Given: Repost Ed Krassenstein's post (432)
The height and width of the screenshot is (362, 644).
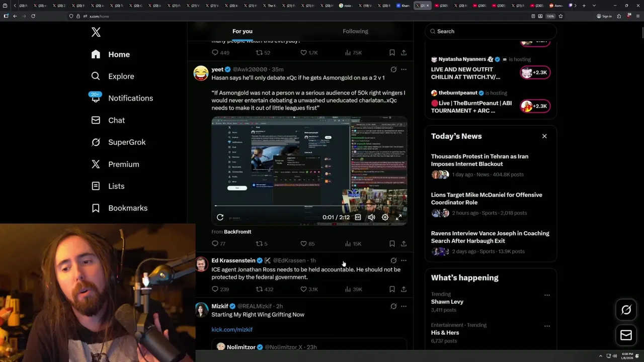Looking at the screenshot, I should [x=265, y=290].
